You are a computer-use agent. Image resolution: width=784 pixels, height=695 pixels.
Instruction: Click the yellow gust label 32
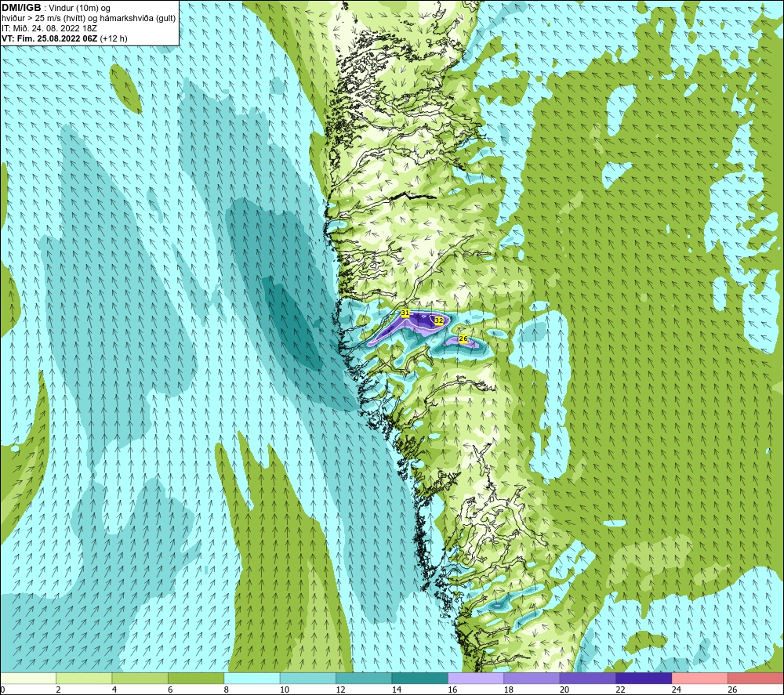438,320
